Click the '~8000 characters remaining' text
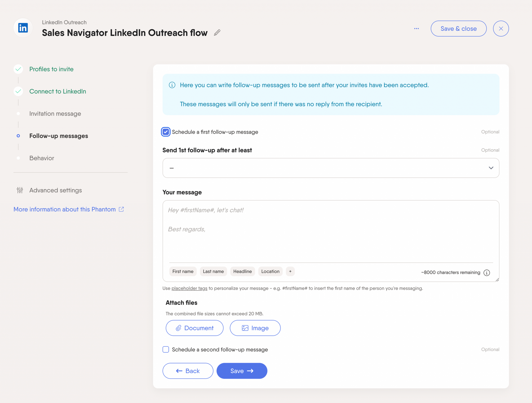 [451, 272]
